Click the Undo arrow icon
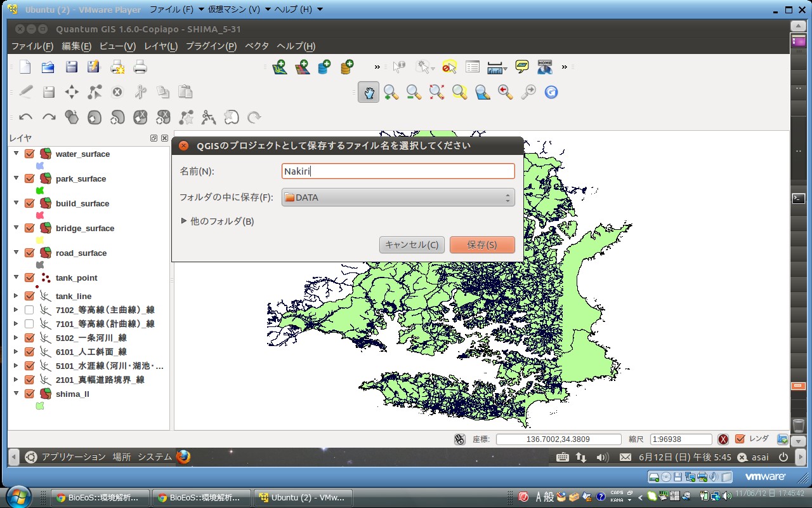The height and width of the screenshot is (508, 812). click(x=26, y=117)
